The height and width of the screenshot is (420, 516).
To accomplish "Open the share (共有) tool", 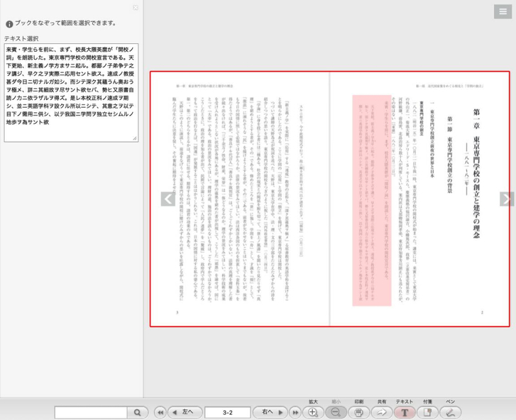I will [x=381, y=412].
